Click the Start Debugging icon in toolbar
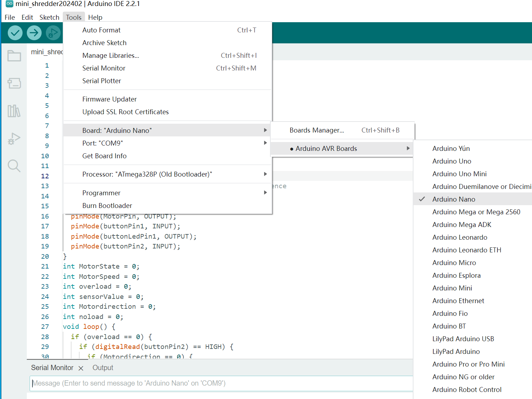The image size is (532, 399). (53, 33)
